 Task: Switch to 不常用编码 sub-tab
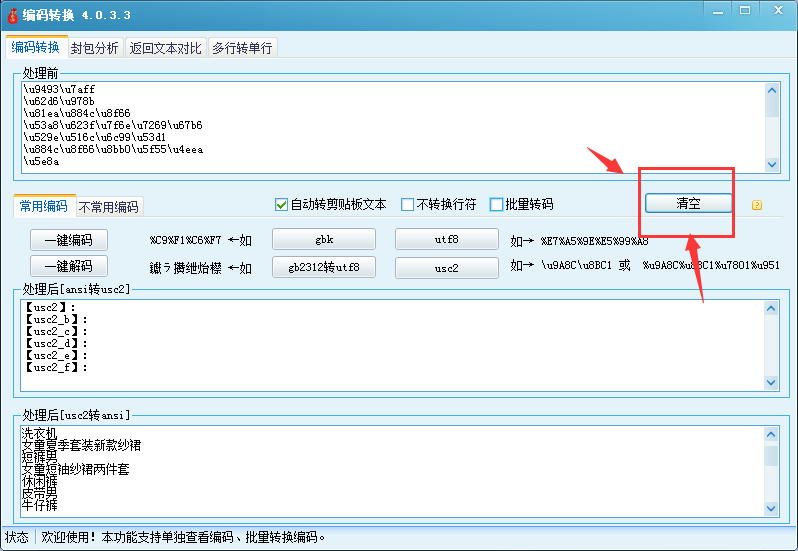(x=110, y=207)
